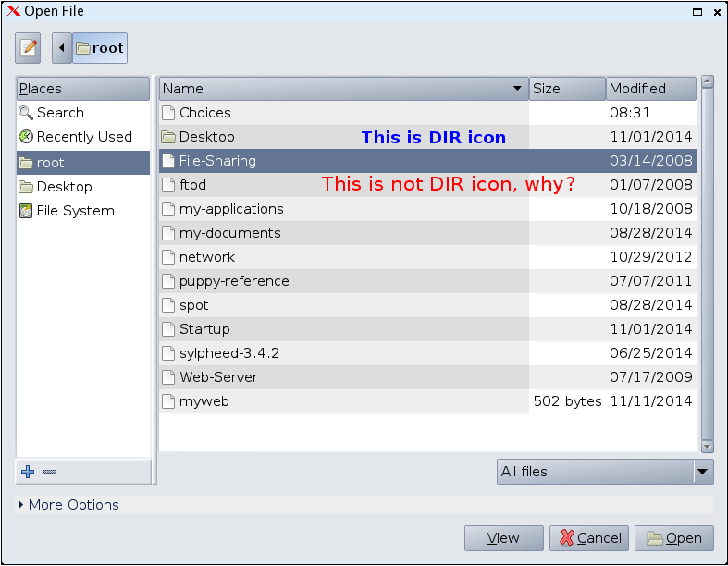Expand More Options

pyautogui.click(x=69, y=505)
